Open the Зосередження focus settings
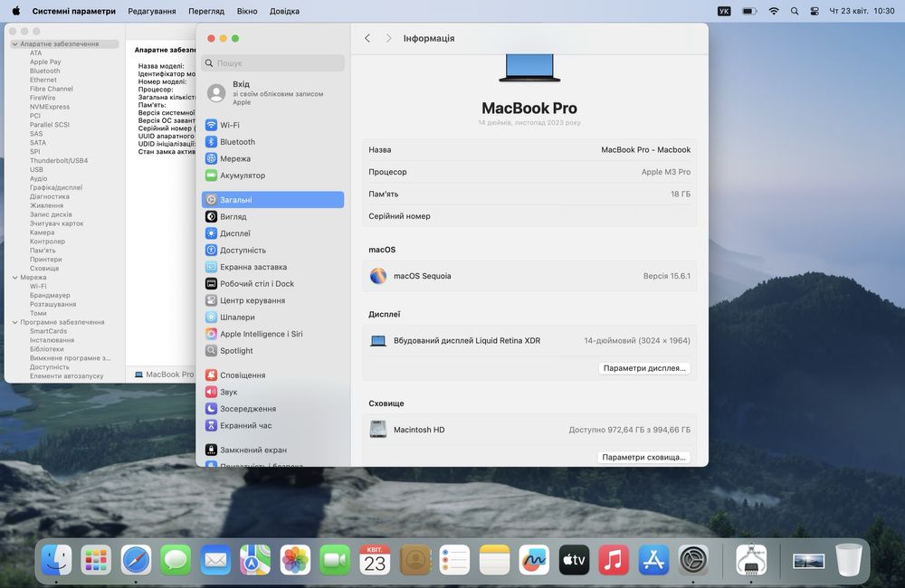 click(x=273, y=409)
